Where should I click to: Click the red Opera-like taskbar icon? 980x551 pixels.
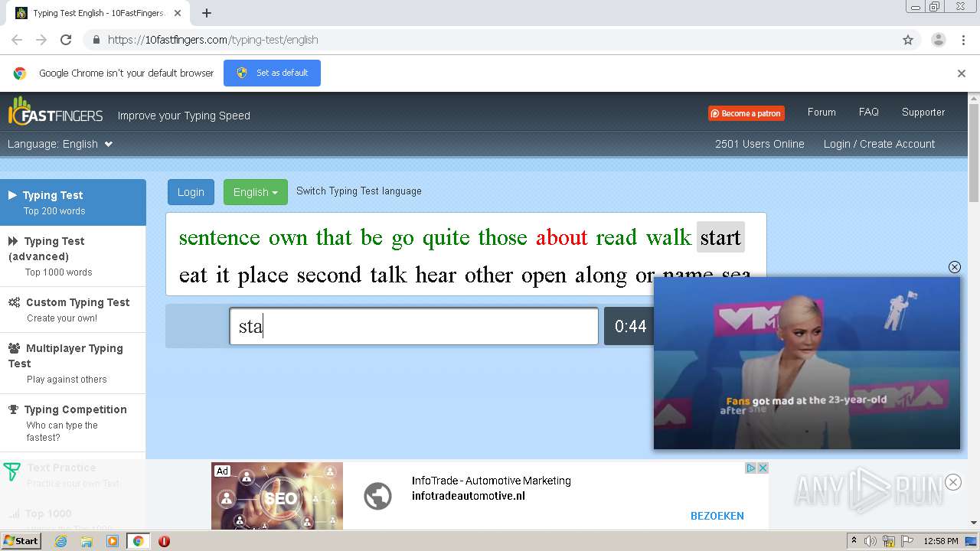(x=164, y=541)
